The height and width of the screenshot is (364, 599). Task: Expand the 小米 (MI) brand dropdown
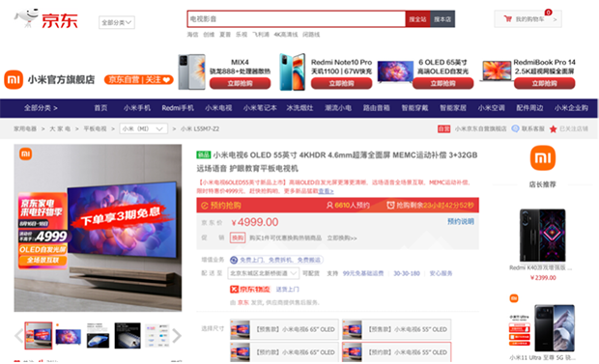click(x=143, y=128)
